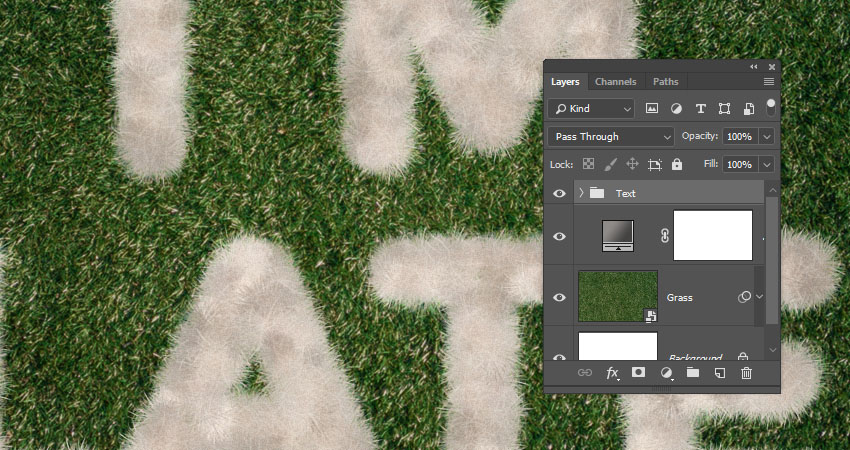This screenshot has height=450, width=850.
Task: Select the Background layer thumbnail
Action: click(618, 346)
